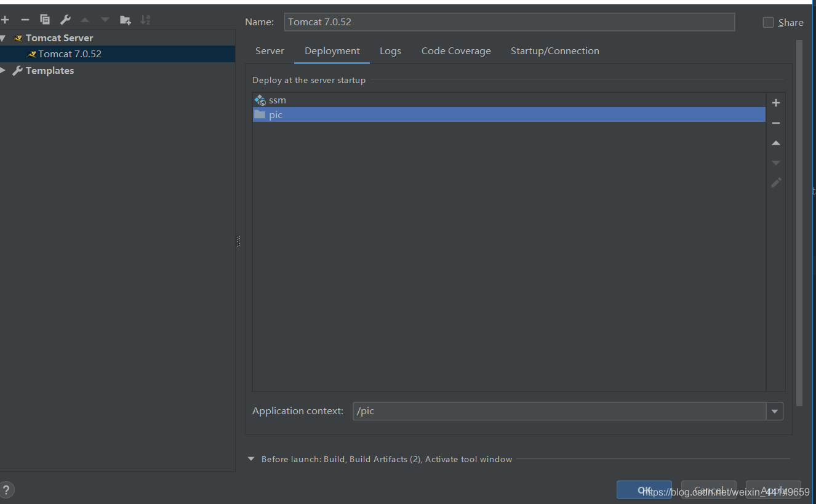Open the Logs tab

[x=390, y=51]
